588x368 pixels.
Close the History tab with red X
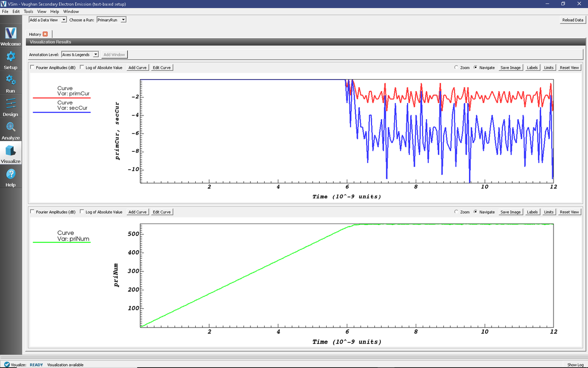pyautogui.click(x=45, y=34)
